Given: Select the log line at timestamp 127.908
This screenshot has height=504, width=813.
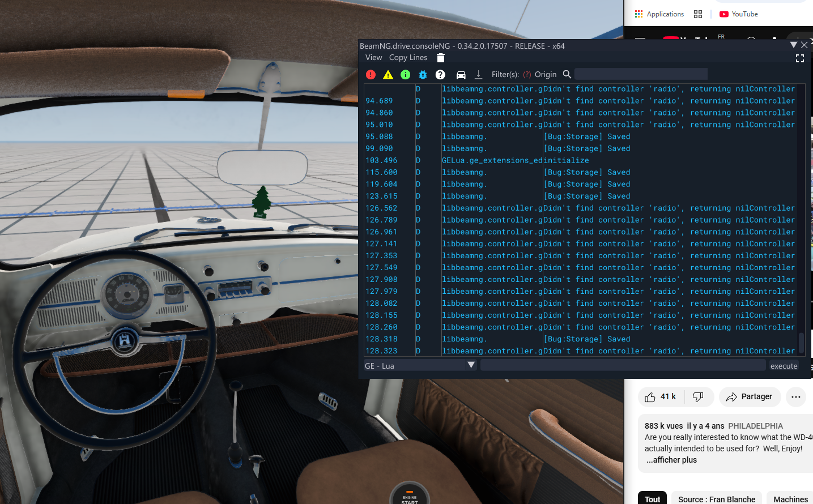Looking at the screenshot, I should click(580, 279).
